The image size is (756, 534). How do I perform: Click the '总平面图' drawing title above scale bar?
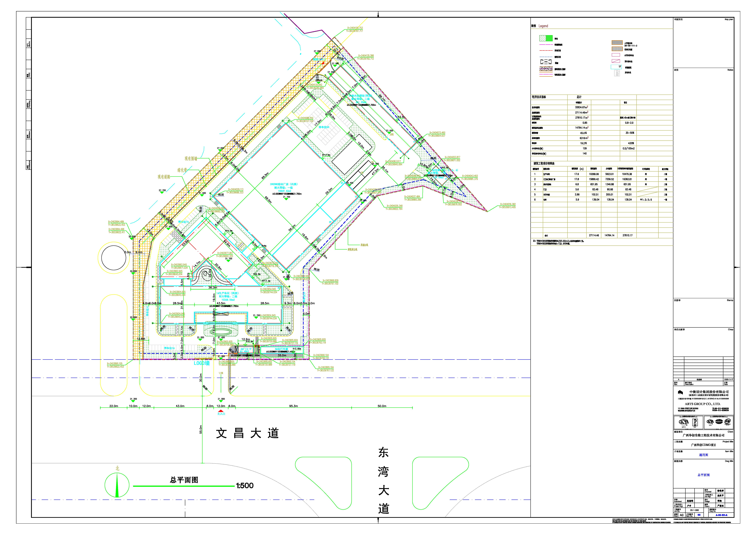tap(184, 480)
